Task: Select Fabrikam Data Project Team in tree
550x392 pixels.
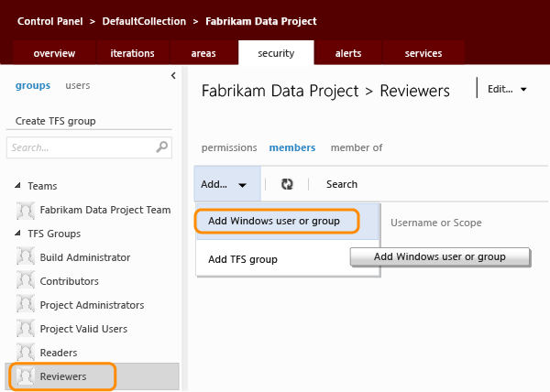Action: (105, 210)
